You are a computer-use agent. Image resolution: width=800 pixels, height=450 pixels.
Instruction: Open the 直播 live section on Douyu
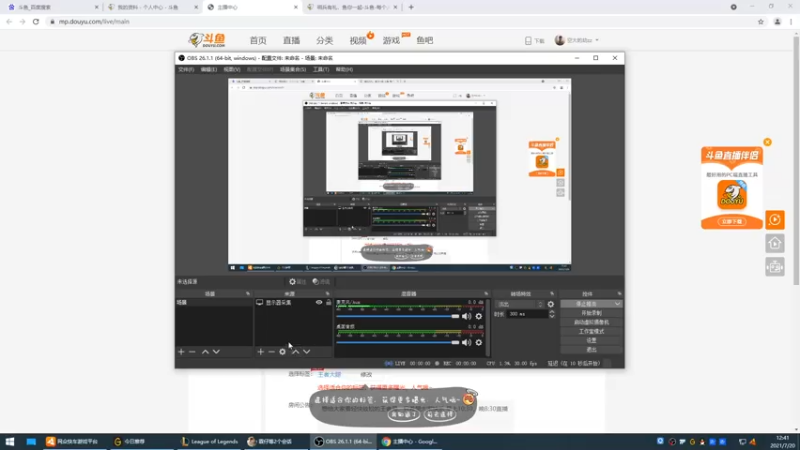(291, 40)
